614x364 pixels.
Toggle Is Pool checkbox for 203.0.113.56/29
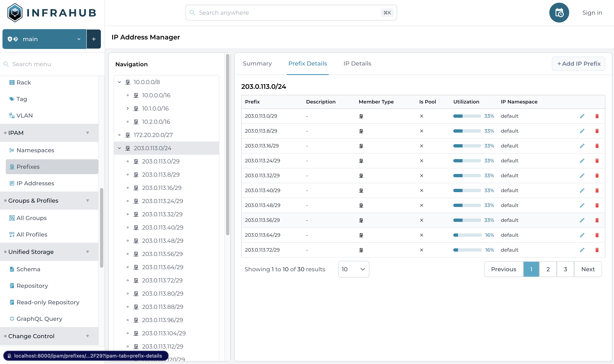422,220
